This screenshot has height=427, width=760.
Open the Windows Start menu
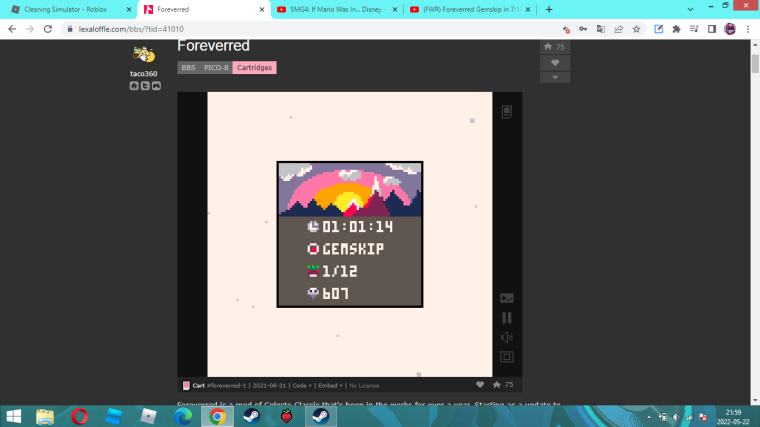[x=14, y=416]
